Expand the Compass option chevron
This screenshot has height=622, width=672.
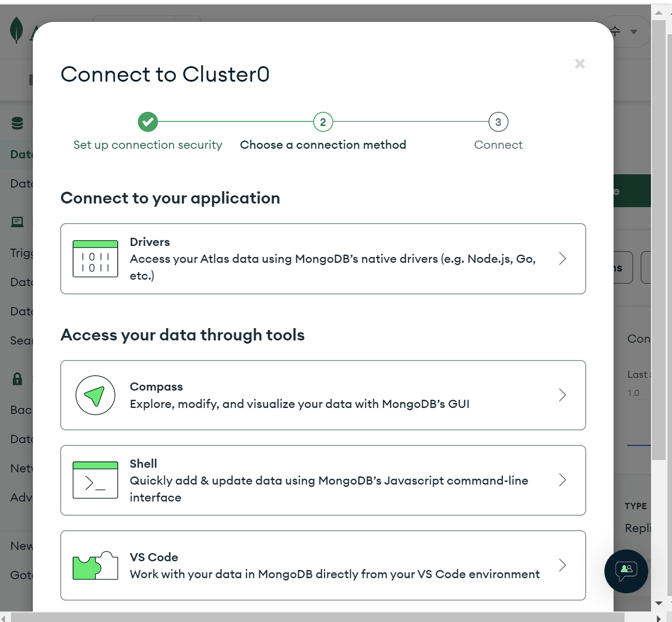point(562,395)
